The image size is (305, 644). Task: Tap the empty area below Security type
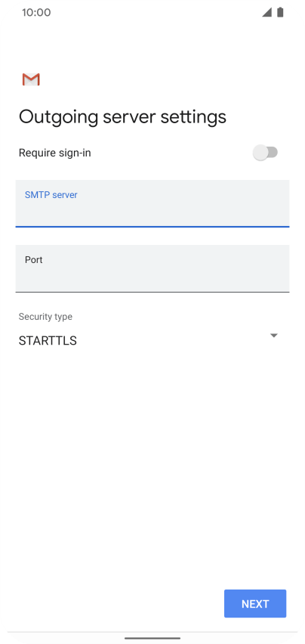click(152, 464)
